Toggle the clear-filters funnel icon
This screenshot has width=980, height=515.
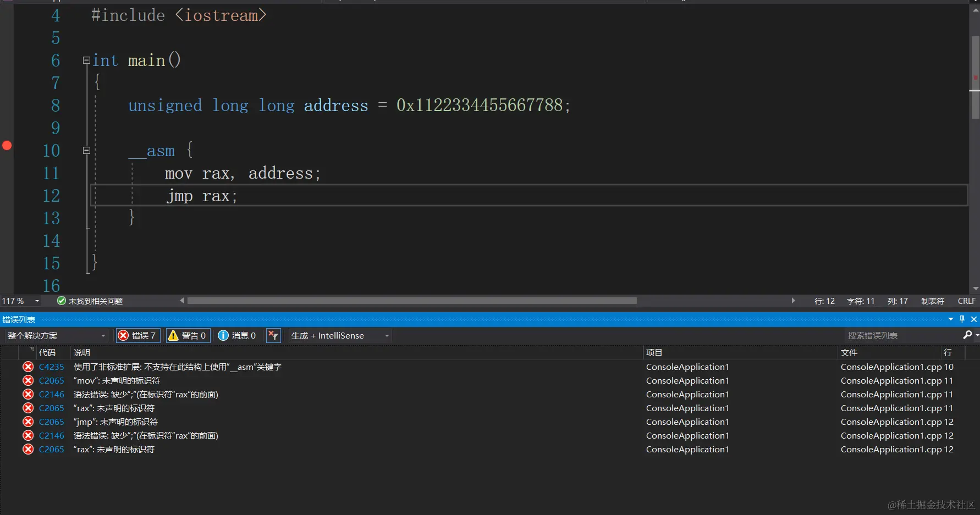point(273,335)
